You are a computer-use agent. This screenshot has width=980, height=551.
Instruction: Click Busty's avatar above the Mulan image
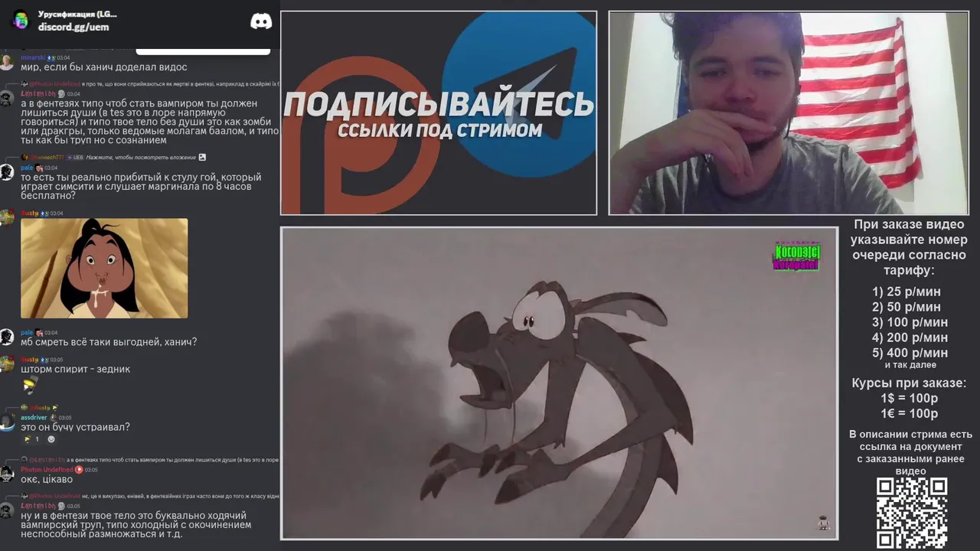[7, 218]
